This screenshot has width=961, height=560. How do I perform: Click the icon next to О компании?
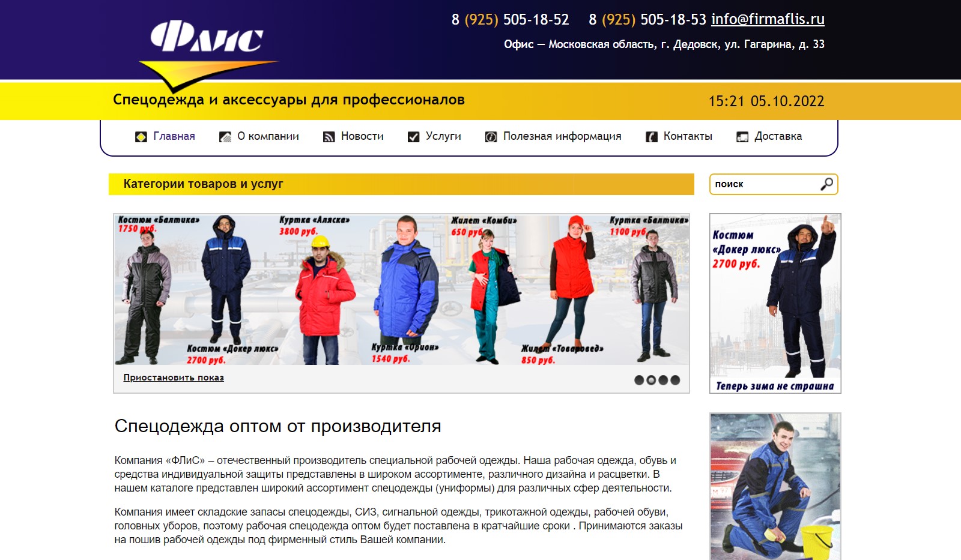[225, 137]
